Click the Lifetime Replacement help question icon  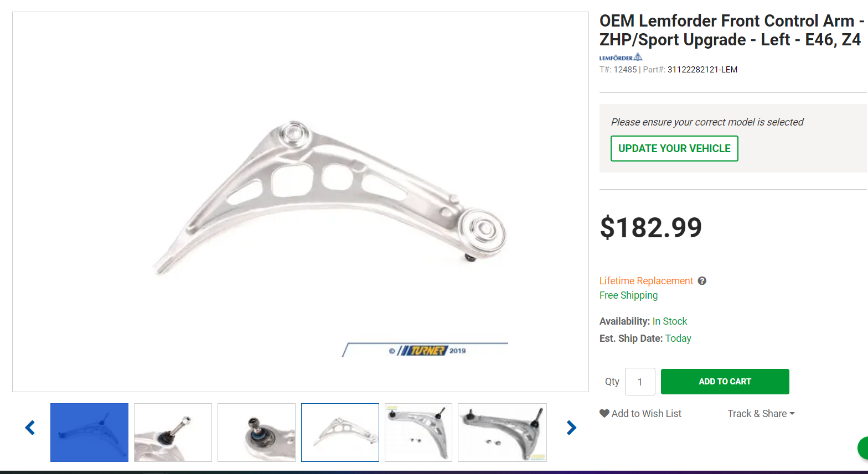coord(702,281)
